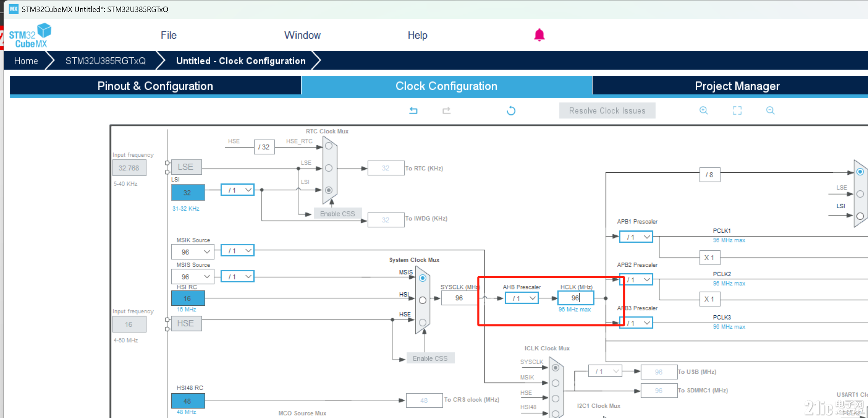Select SYSCLK in ICLK Clock Mux
868x418 pixels.
tap(555, 367)
